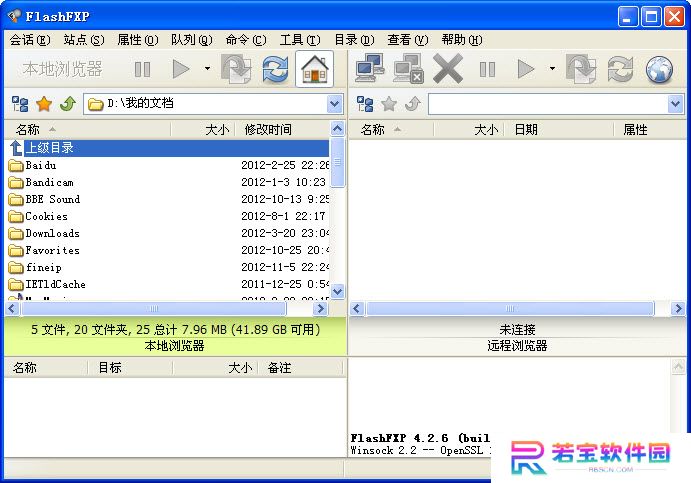Open local favorites star icon
Image resolution: width=691 pixels, height=483 pixels.
[x=44, y=104]
